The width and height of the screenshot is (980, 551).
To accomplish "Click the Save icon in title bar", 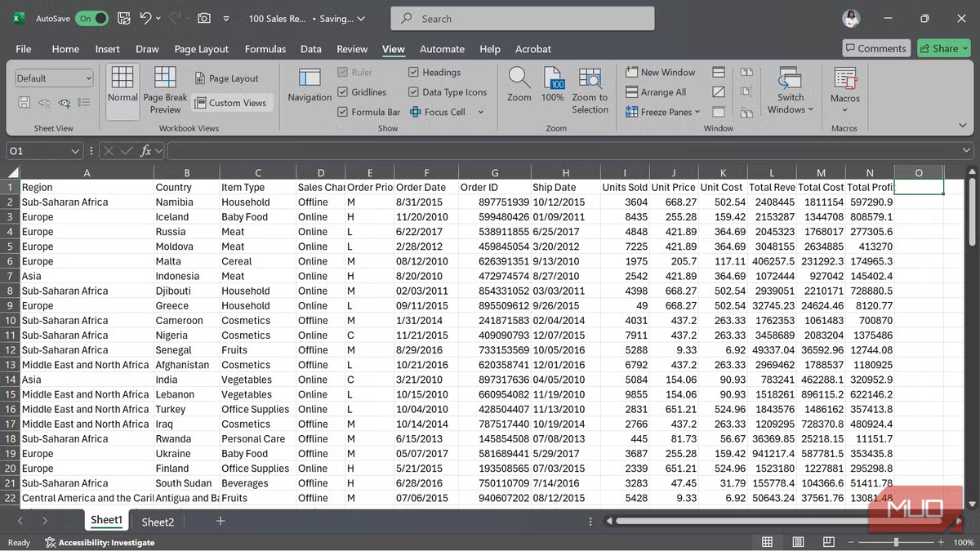I will pos(123,18).
